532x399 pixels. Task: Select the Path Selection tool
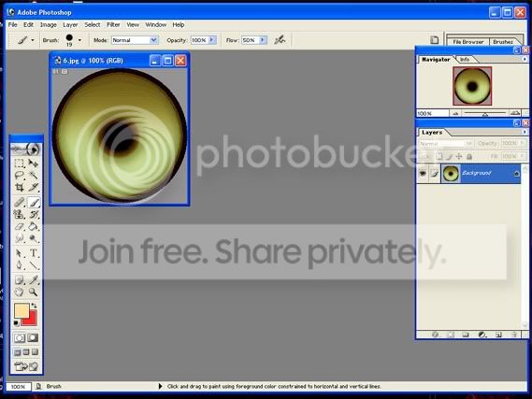pyautogui.click(x=20, y=253)
